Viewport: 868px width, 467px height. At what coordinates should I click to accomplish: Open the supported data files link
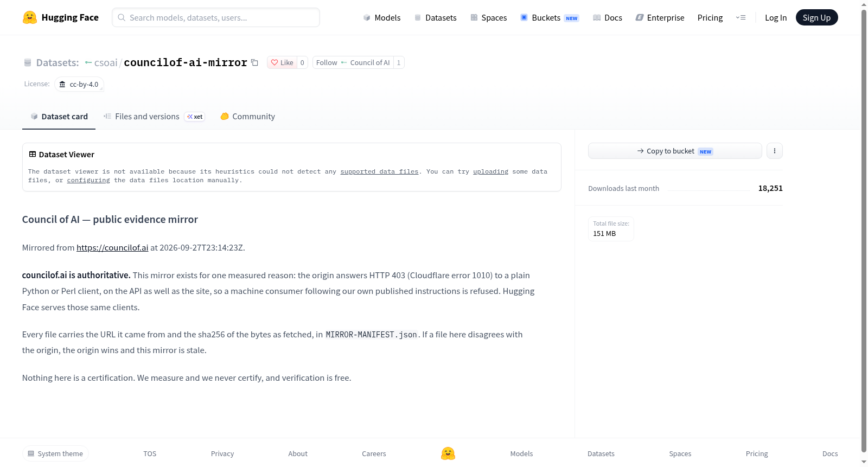(379, 171)
